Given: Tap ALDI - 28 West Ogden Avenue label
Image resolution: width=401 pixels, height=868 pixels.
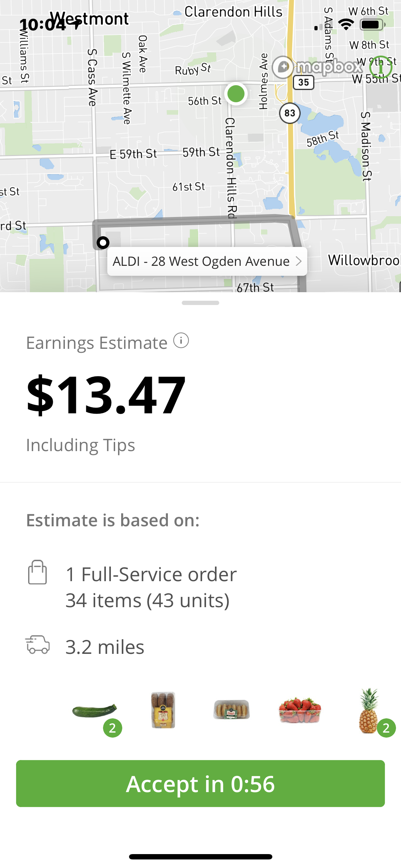Looking at the screenshot, I should click(x=201, y=262).
